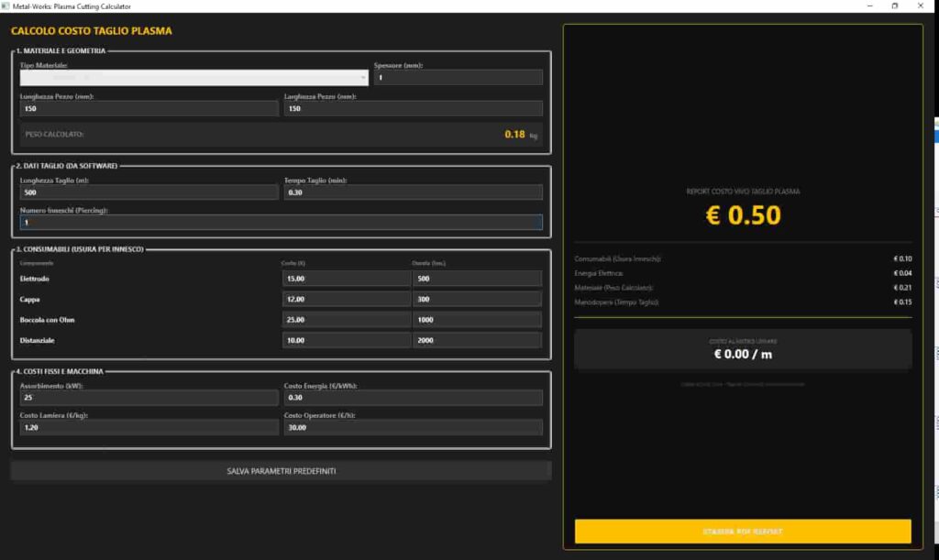Select the Larghezza Pezzo field
The height and width of the screenshot is (560, 939).
pos(413,109)
